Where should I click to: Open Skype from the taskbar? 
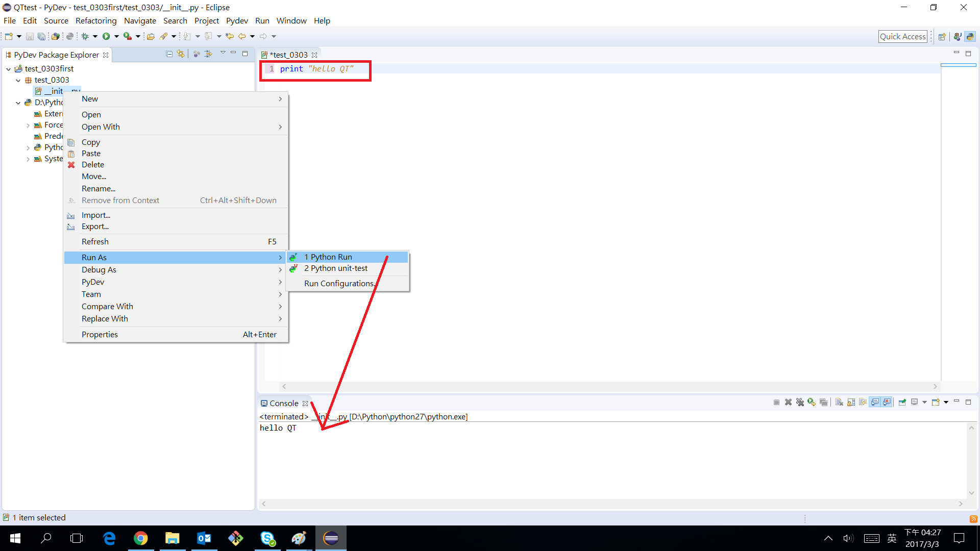267,538
